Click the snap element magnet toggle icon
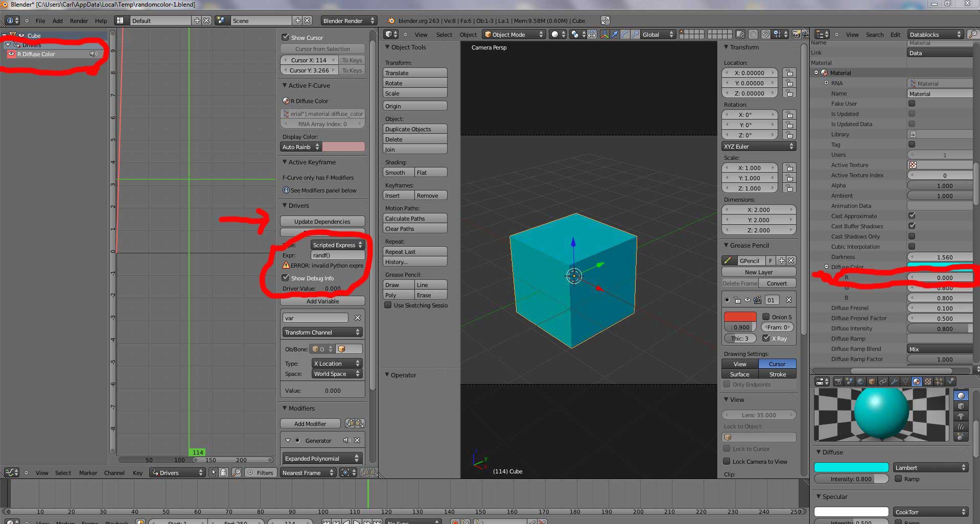 tap(765, 34)
